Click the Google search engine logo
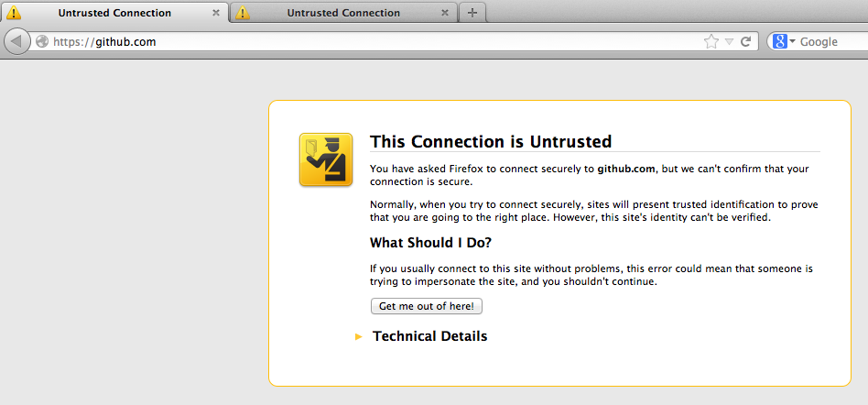Image resolution: width=868 pixels, height=405 pixels. pos(779,41)
